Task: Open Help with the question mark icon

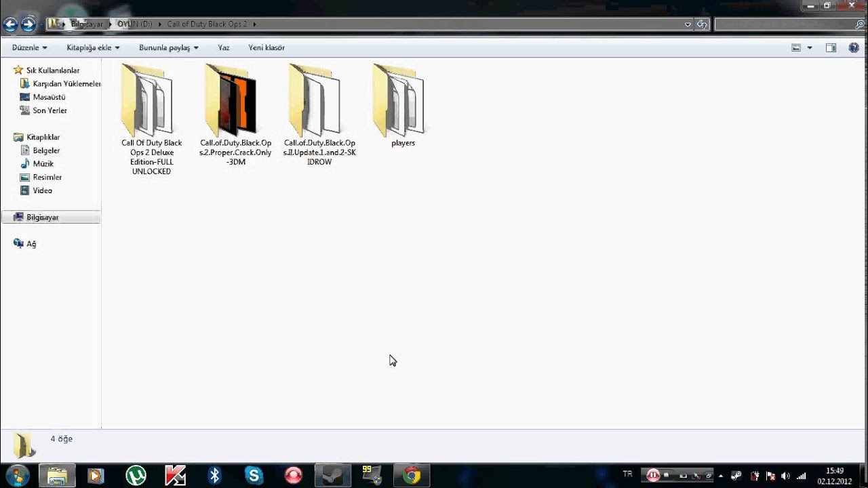Action: point(853,47)
